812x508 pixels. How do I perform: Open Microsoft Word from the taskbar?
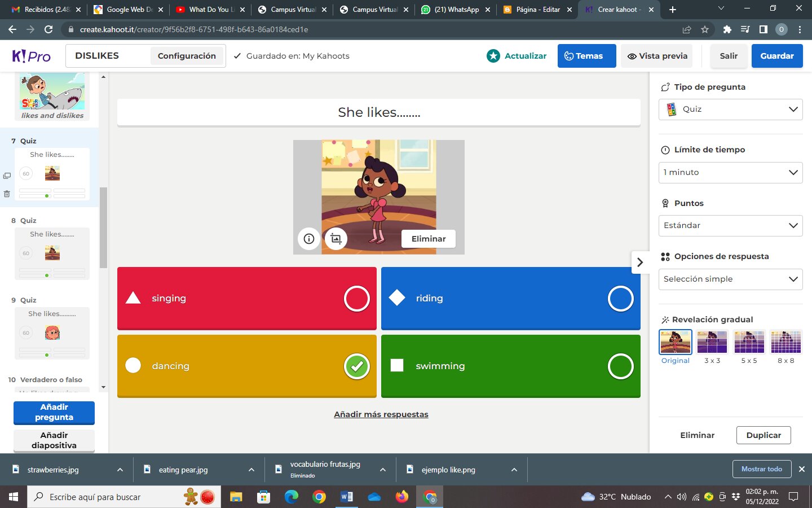347,497
